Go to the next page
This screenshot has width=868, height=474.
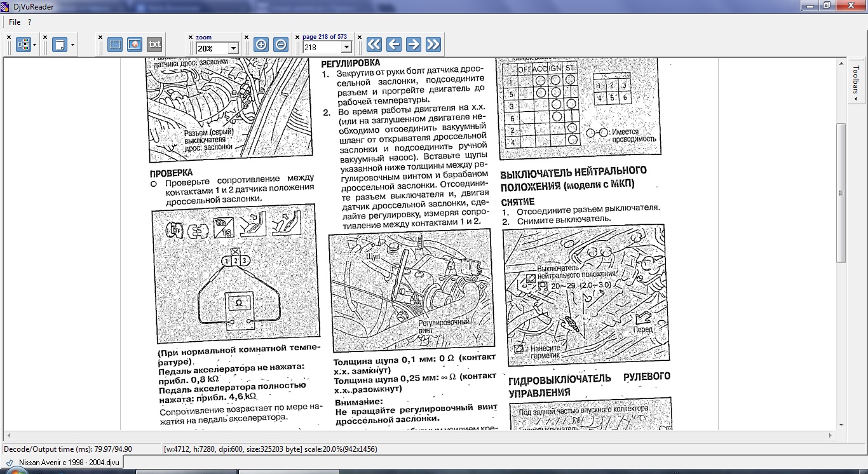pos(414,44)
